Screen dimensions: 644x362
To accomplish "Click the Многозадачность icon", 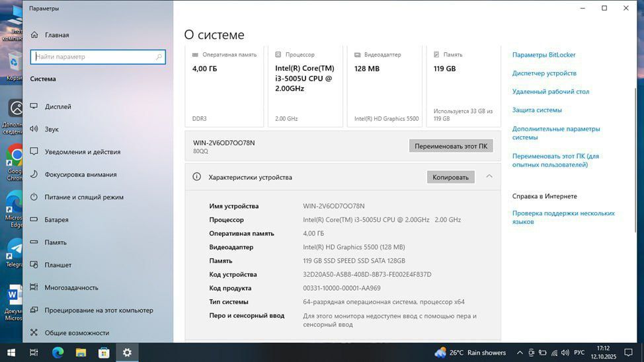I will click(x=34, y=287).
